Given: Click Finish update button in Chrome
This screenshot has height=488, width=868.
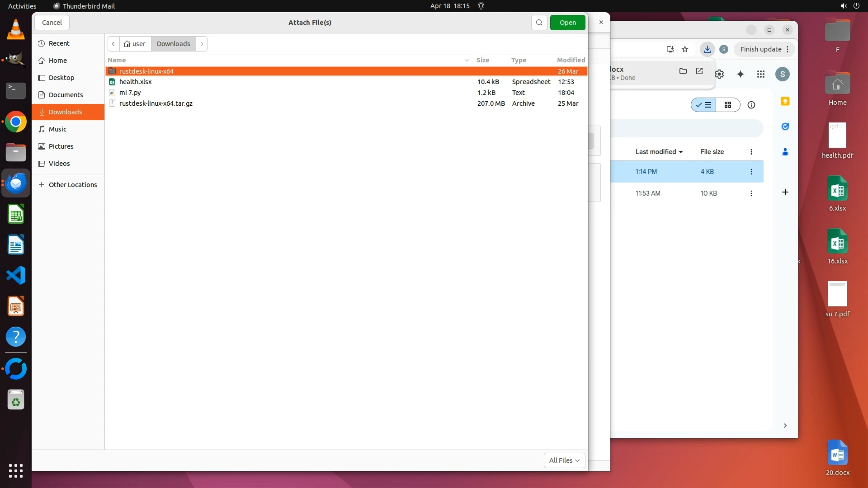Looking at the screenshot, I should tap(760, 49).
